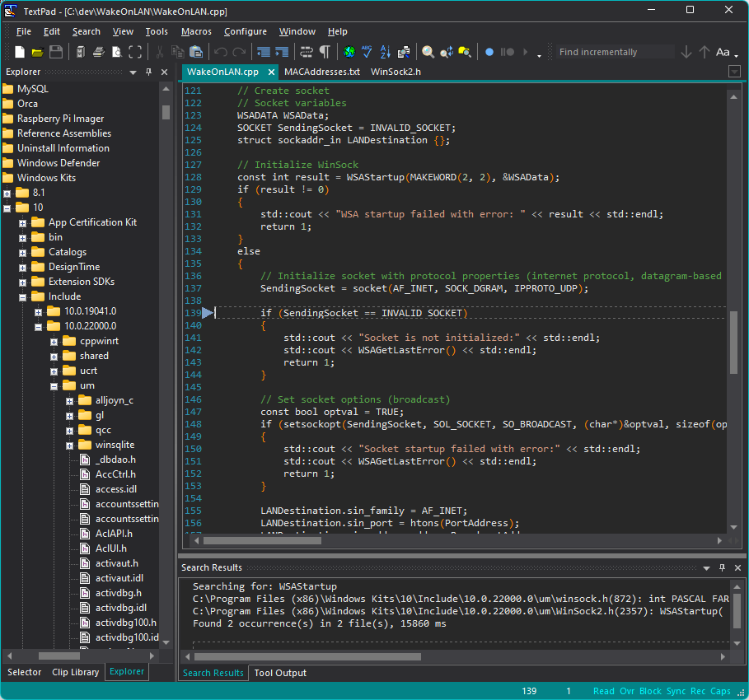749x700 pixels.
Task: Open the Clip Library panel tab
Action: click(x=75, y=672)
